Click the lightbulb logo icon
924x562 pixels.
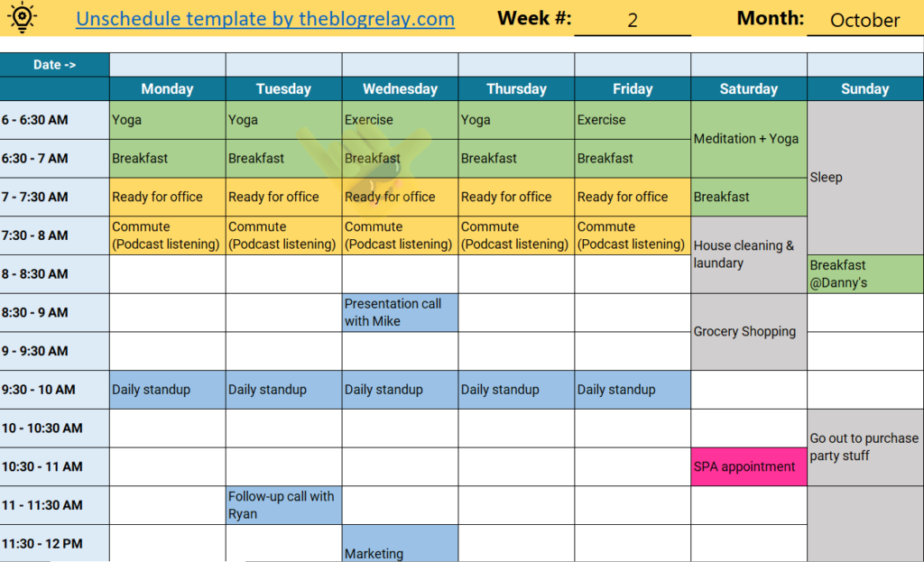pyautogui.click(x=22, y=17)
